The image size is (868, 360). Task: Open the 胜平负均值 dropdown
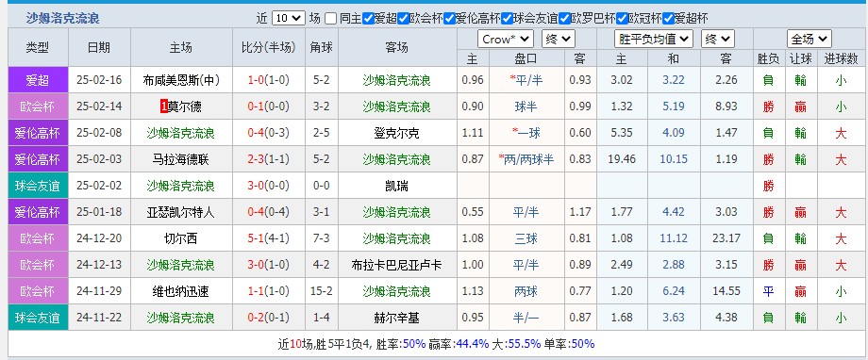tap(654, 40)
